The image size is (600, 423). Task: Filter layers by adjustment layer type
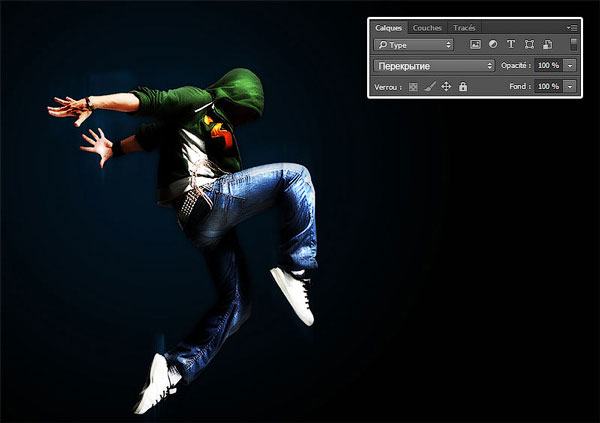click(493, 45)
